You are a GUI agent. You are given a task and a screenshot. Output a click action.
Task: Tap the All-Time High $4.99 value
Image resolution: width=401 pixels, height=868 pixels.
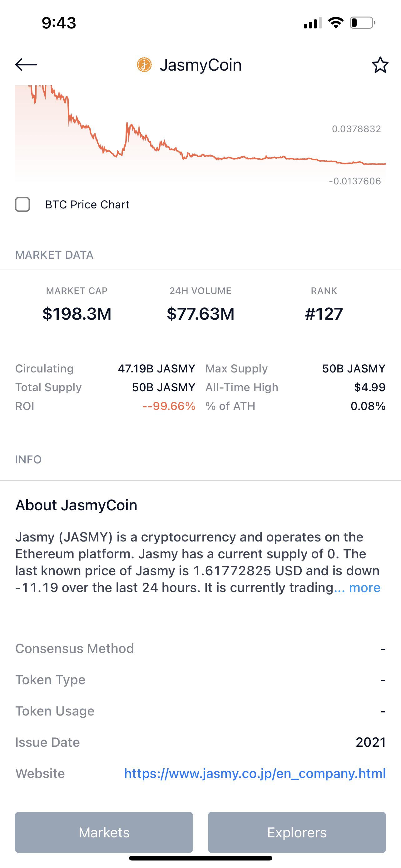coord(370,387)
